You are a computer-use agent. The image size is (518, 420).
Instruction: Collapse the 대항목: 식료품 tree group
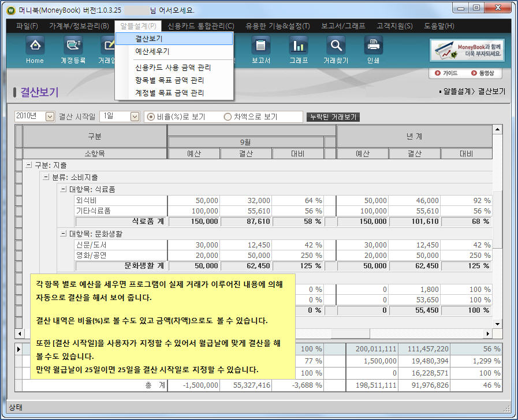pyautogui.click(x=63, y=189)
